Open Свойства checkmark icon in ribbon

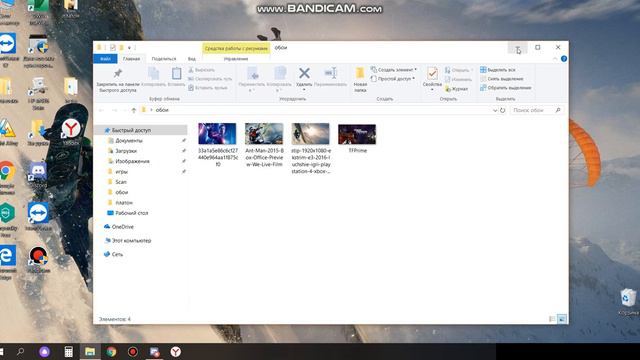pyautogui.click(x=432, y=74)
